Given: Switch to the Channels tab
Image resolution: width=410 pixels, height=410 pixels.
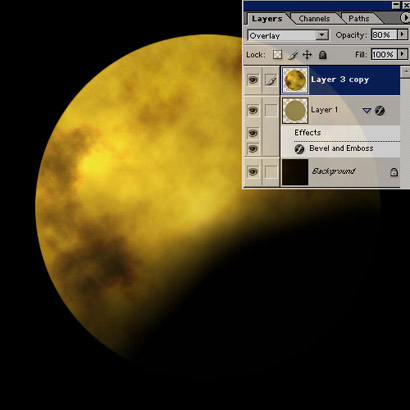Looking at the screenshot, I should click(x=314, y=19).
